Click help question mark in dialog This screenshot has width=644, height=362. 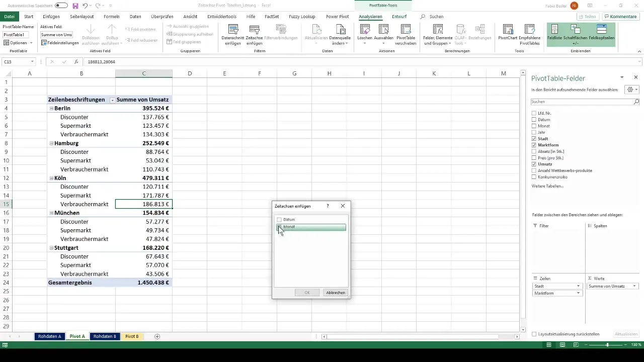pos(328,206)
